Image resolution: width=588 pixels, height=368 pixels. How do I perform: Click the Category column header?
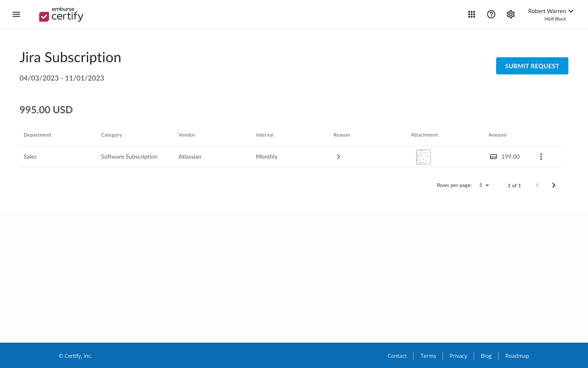point(111,135)
